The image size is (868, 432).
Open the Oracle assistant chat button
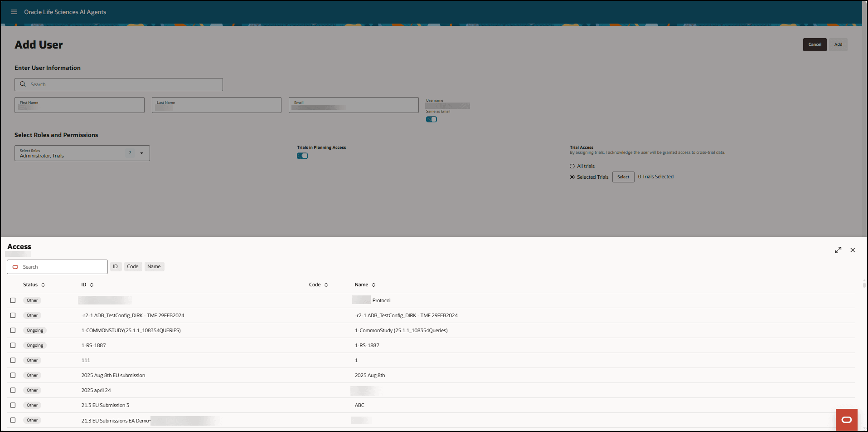coord(846,420)
